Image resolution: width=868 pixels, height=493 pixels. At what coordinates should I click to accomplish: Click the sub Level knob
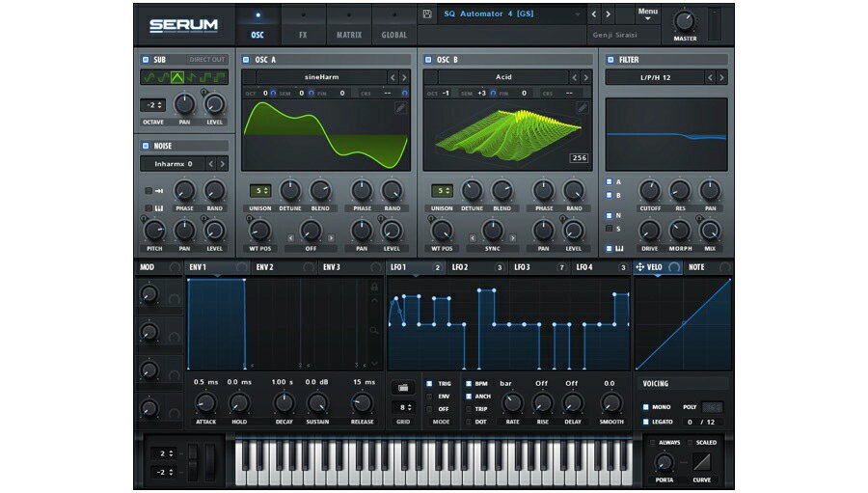pyautogui.click(x=214, y=104)
